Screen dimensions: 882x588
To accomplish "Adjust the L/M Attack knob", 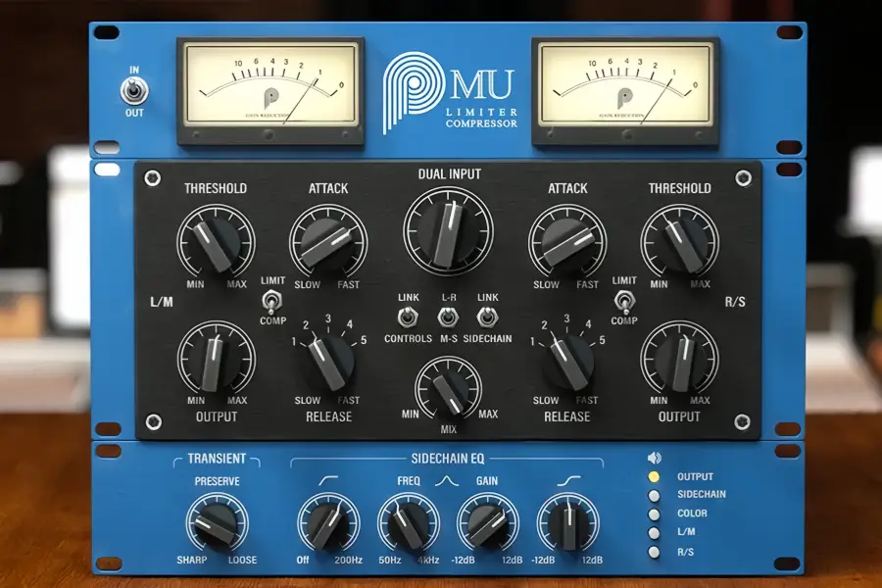I will pyautogui.click(x=328, y=242).
